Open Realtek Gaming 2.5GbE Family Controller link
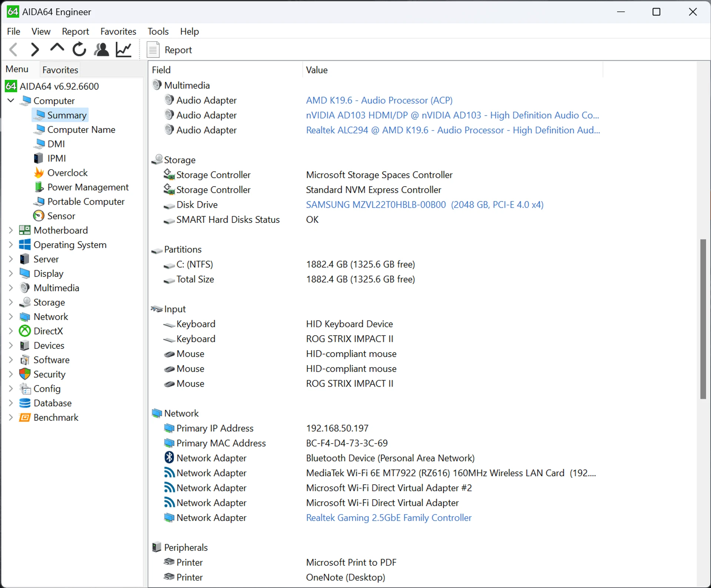Screen dimensions: 711x588 (x=389, y=518)
